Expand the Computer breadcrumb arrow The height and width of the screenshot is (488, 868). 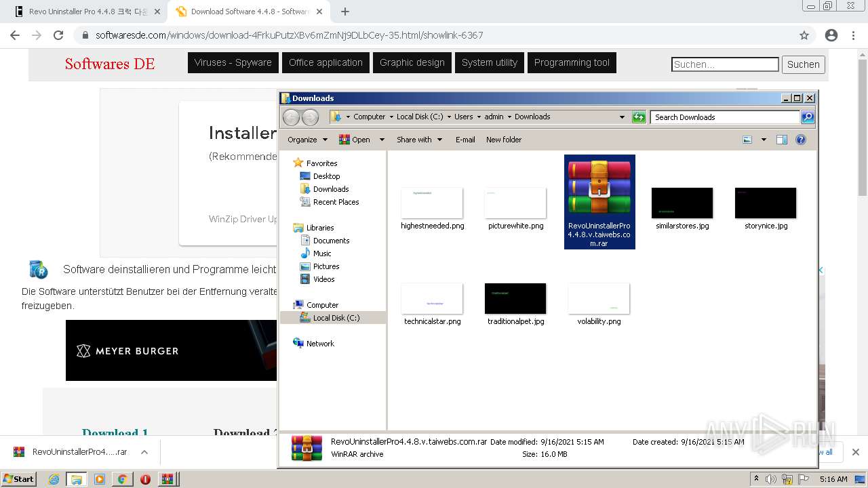(391, 117)
